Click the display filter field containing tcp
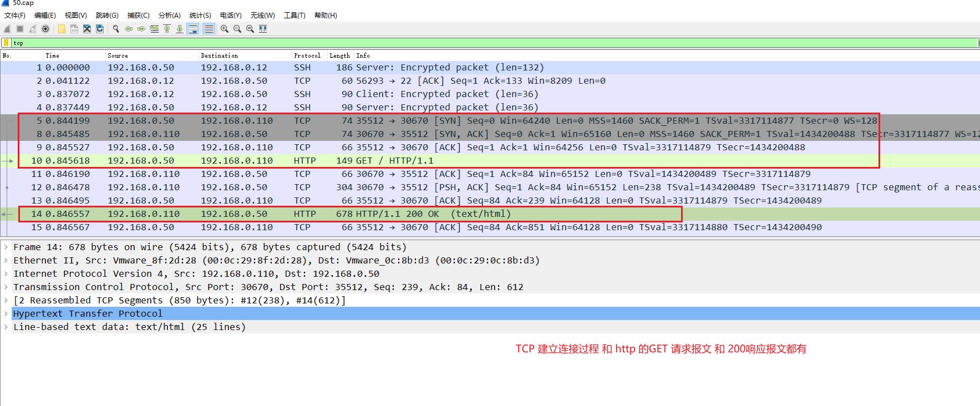This screenshot has width=980, height=406. 494,43
